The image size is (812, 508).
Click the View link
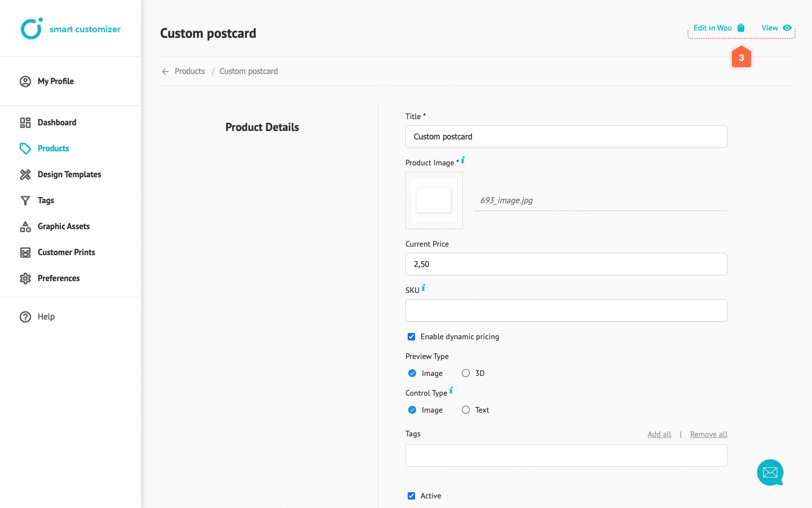[x=770, y=28]
